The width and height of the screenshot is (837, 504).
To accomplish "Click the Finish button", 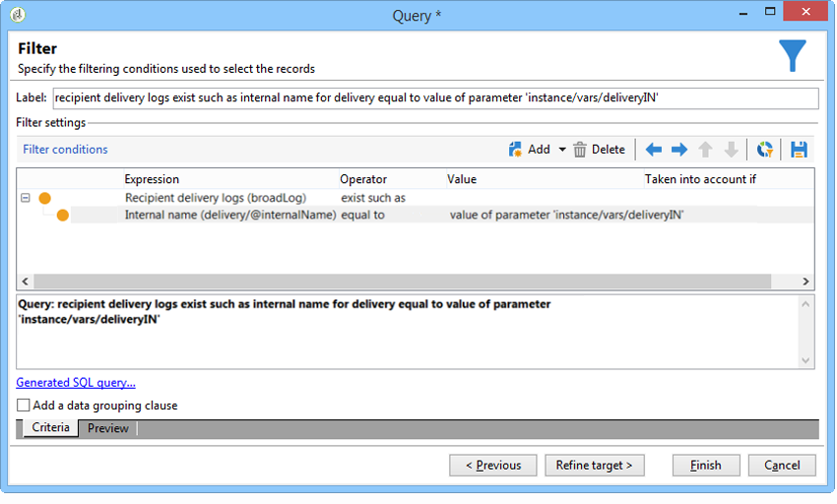I will pyautogui.click(x=706, y=466).
